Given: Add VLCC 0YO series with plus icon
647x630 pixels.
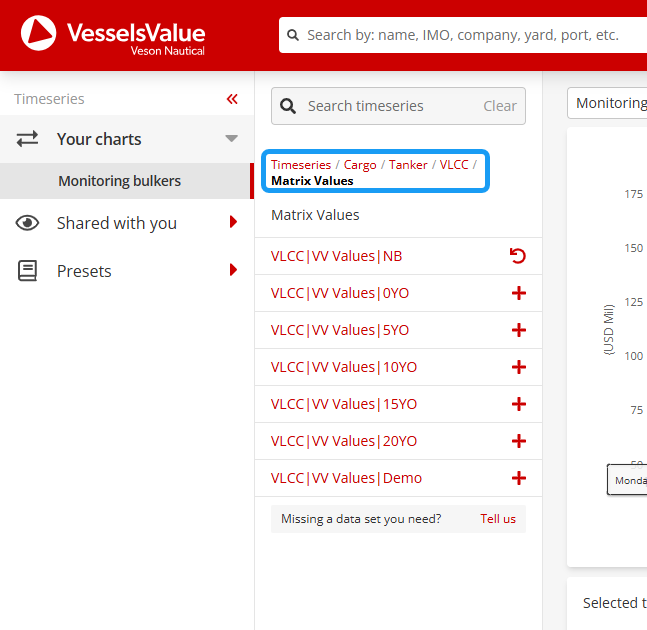Looking at the screenshot, I should click(518, 293).
